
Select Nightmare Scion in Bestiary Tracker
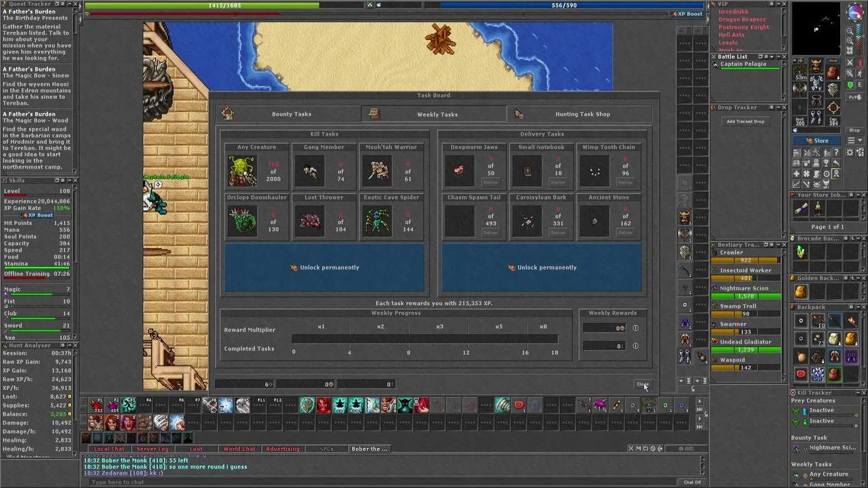point(745,292)
